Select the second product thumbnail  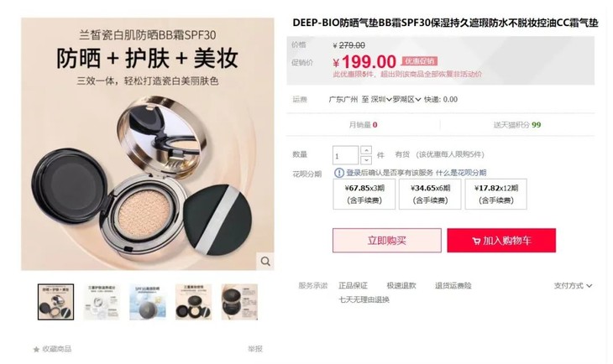point(102,302)
